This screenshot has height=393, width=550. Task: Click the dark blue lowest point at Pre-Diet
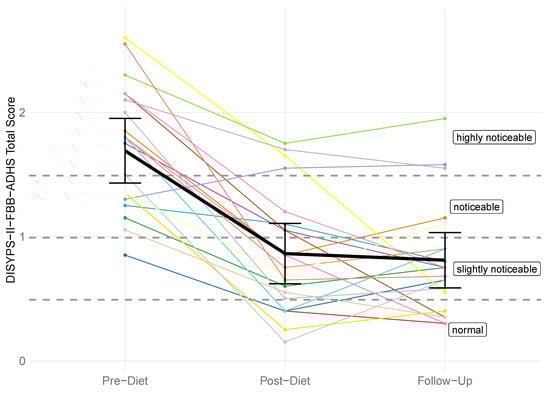click(x=125, y=255)
